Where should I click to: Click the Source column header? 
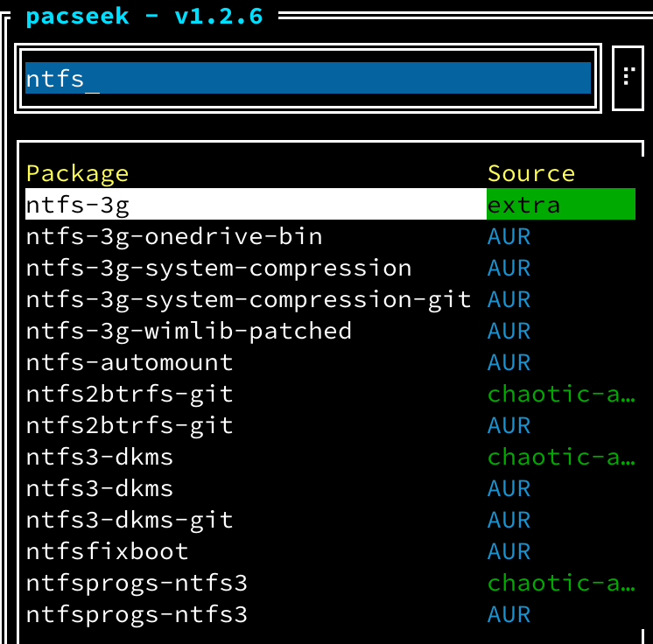pyautogui.click(x=531, y=173)
